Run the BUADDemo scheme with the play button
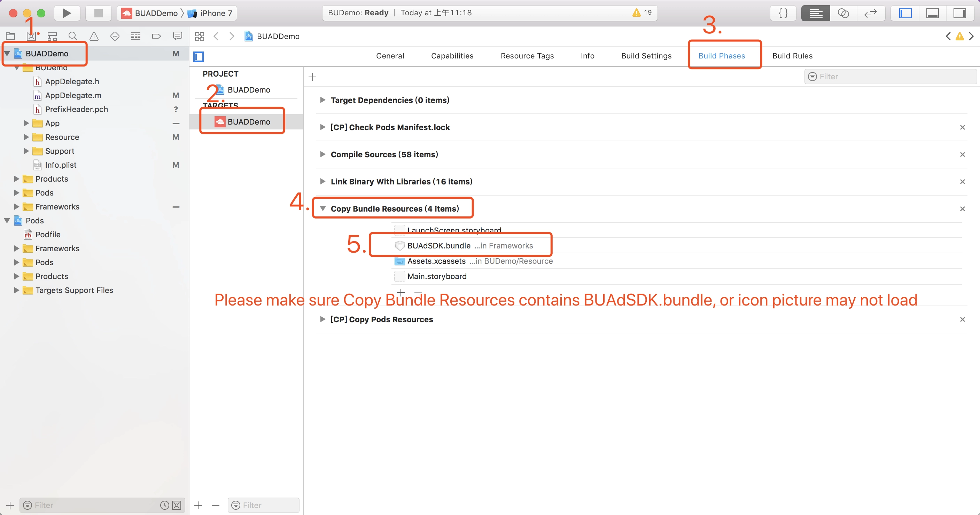This screenshot has height=515, width=980. coord(67,13)
